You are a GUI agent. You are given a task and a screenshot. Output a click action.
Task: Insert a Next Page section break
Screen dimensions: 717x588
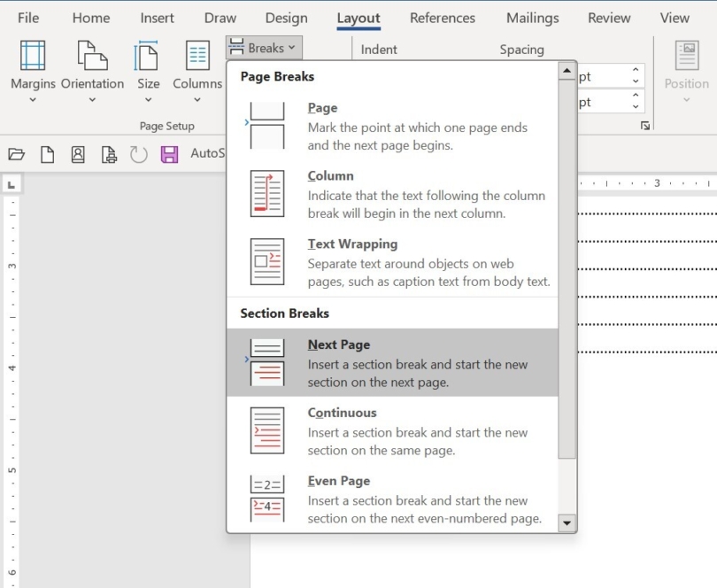(393, 361)
